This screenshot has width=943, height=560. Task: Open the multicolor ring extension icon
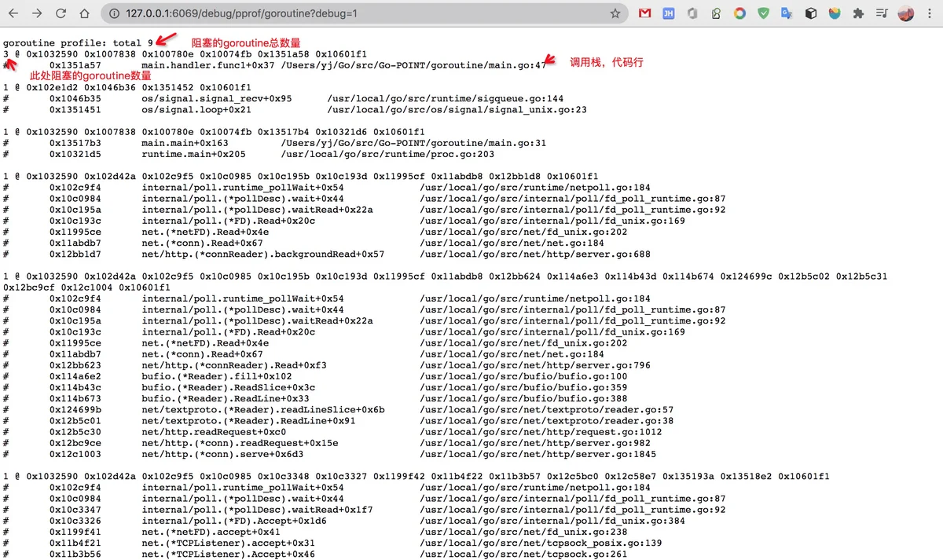pyautogui.click(x=739, y=13)
